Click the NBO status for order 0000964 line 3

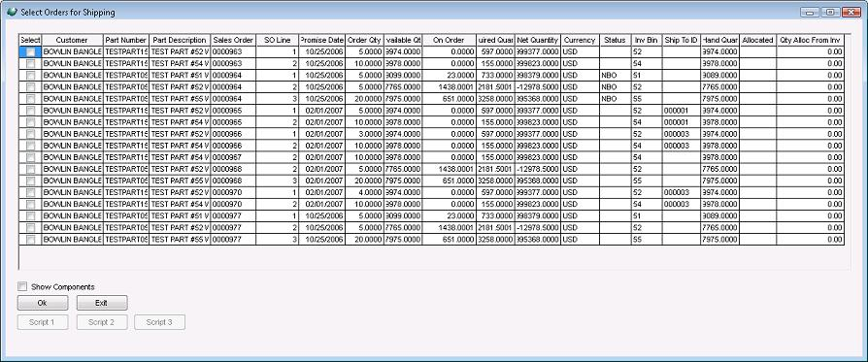coord(615,99)
